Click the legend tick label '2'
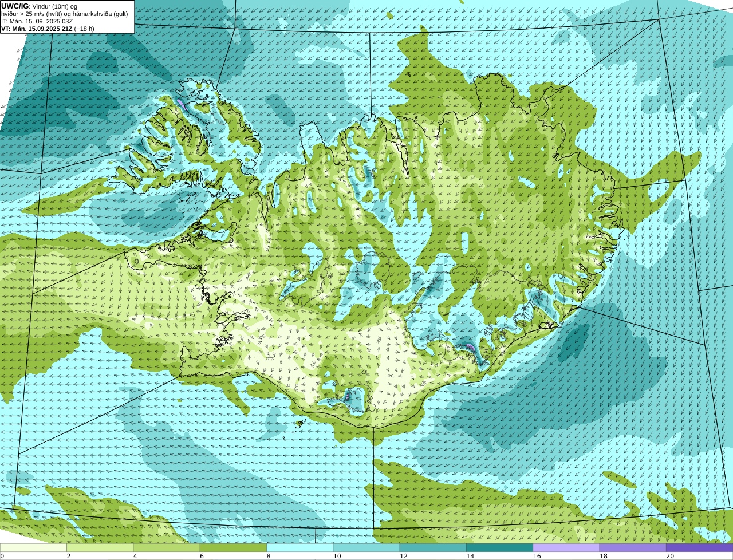 point(69,556)
